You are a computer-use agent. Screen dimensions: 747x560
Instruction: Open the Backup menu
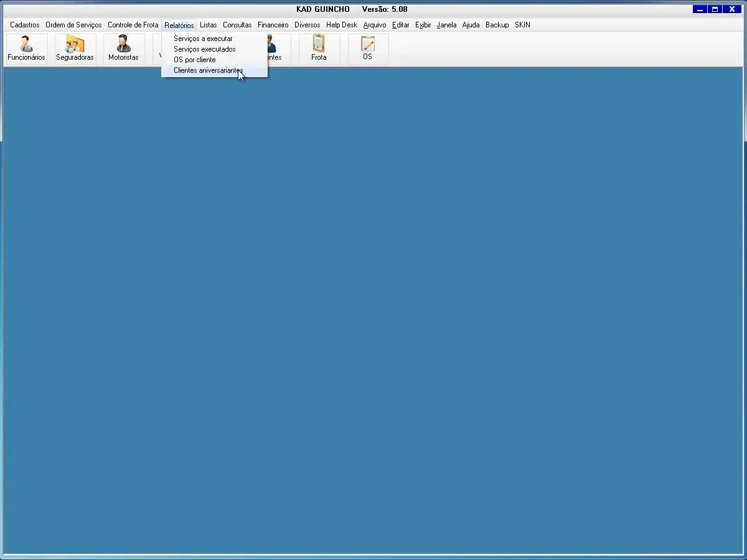497,25
